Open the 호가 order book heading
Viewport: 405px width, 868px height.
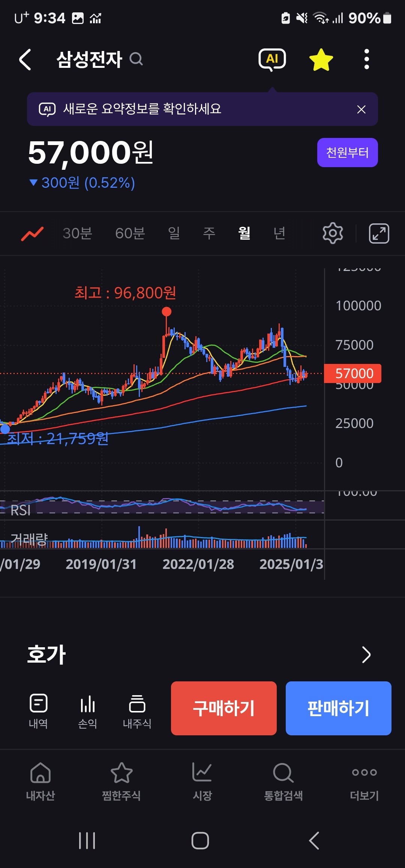(46, 654)
